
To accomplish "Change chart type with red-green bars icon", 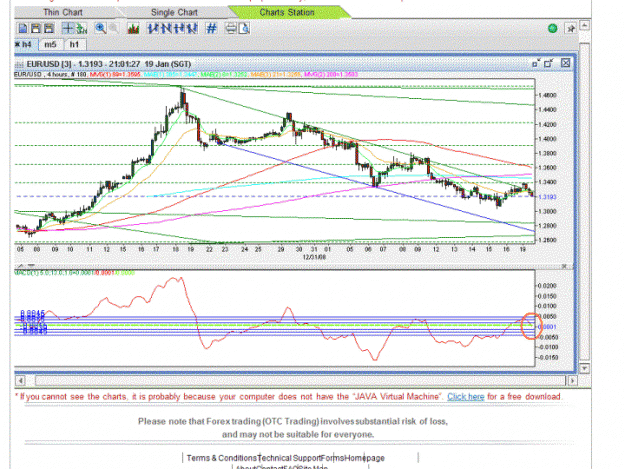I will pyautogui.click(x=133, y=28).
